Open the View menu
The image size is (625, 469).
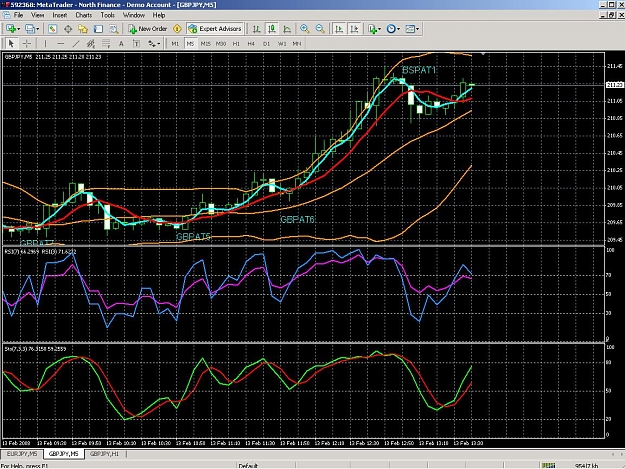(37, 15)
